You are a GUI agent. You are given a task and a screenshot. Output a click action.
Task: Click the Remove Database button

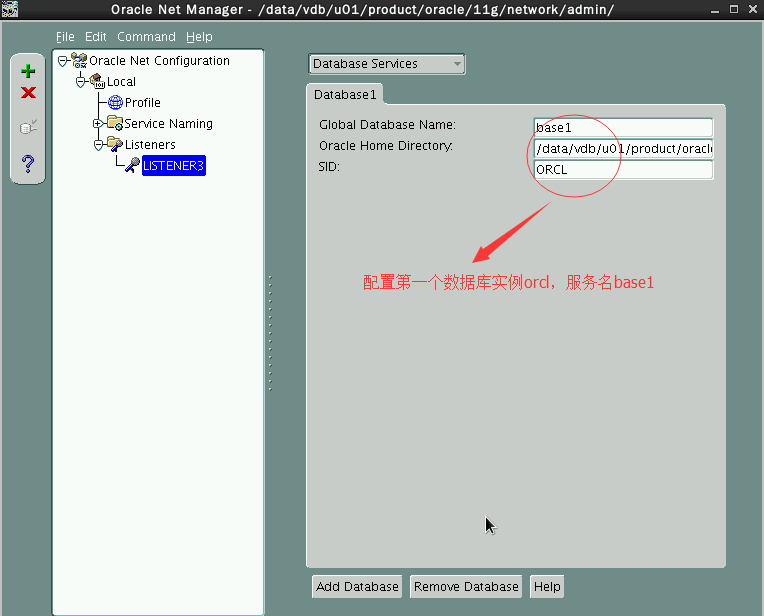466,586
